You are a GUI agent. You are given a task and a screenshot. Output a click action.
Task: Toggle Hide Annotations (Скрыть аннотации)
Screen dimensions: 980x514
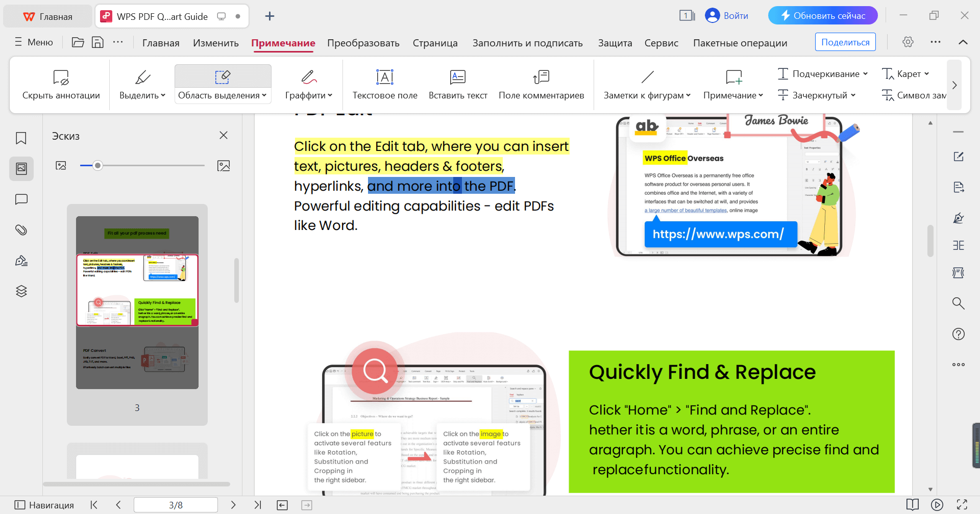tap(61, 85)
